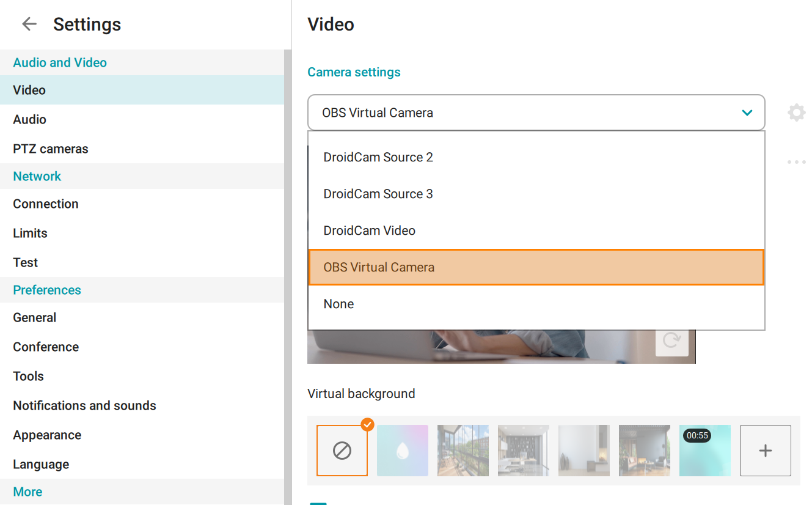This screenshot has width=812, height=505.
Task: Select the 00:55 video background
Action: (x=704, y=451)
